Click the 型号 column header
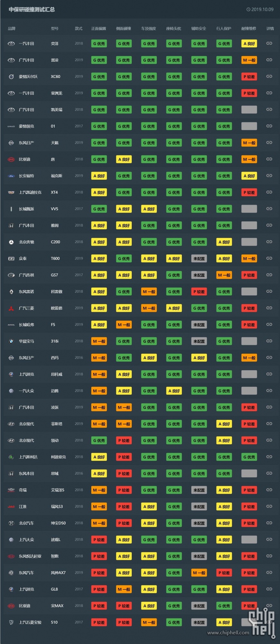This screenshot has width=280, height=644. (55, 29)
